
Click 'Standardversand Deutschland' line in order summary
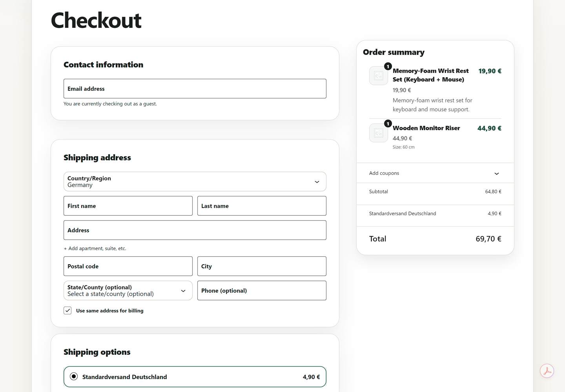403,214
